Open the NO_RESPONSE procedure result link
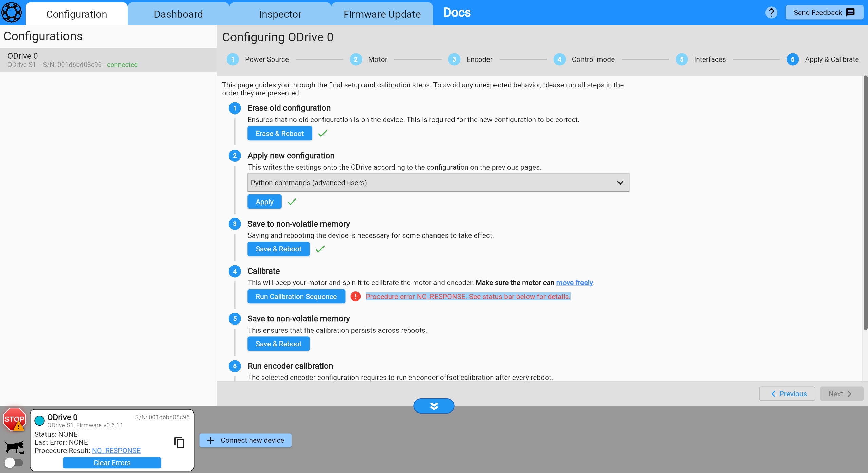 116,450
